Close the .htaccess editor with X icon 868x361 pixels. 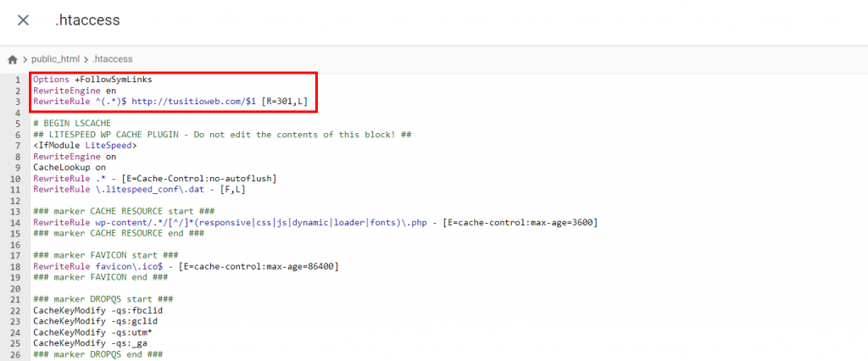point(23,20)
